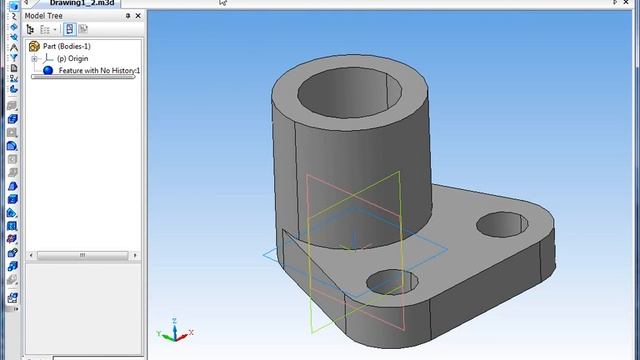Open the dropdown arrow next to tree composition
The height and width of the screenshot is (360, 640).
click(55, 30)
